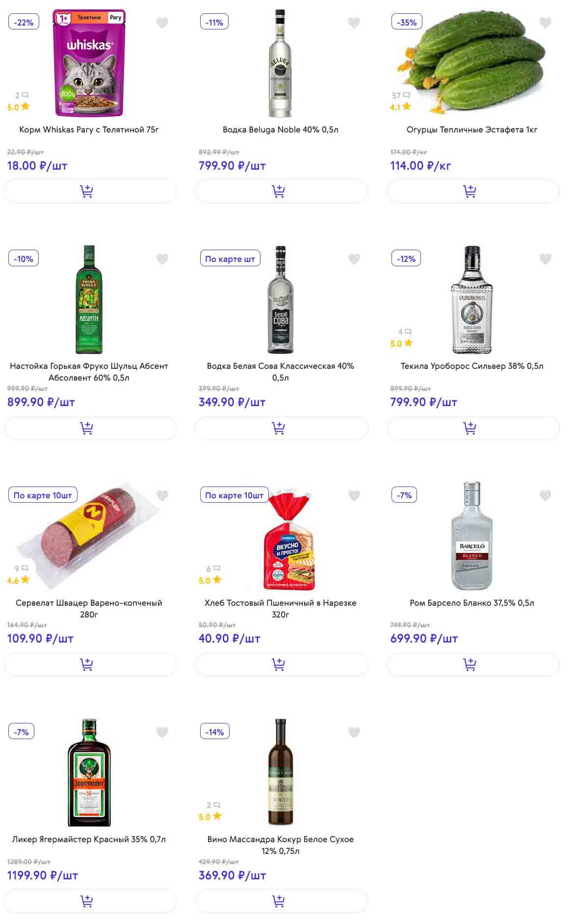Mark Сервелат Швацер sausage as favorite

coord(162,495)
